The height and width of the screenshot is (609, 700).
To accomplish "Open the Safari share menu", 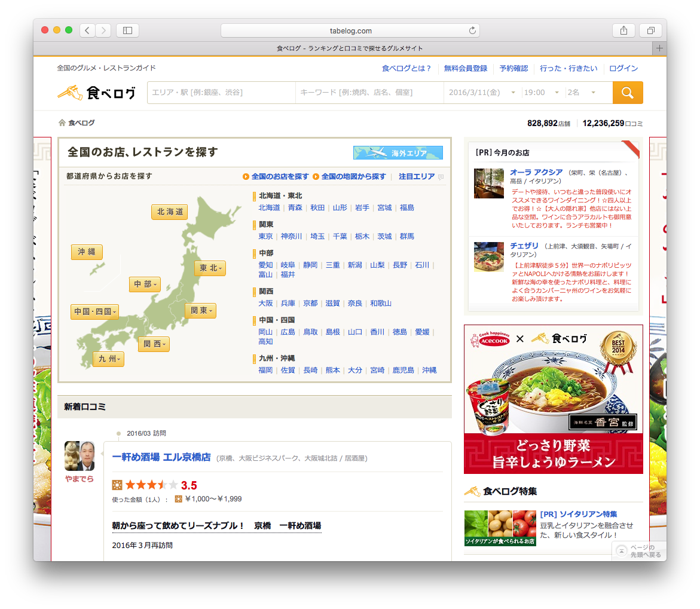I will point(623,30).
